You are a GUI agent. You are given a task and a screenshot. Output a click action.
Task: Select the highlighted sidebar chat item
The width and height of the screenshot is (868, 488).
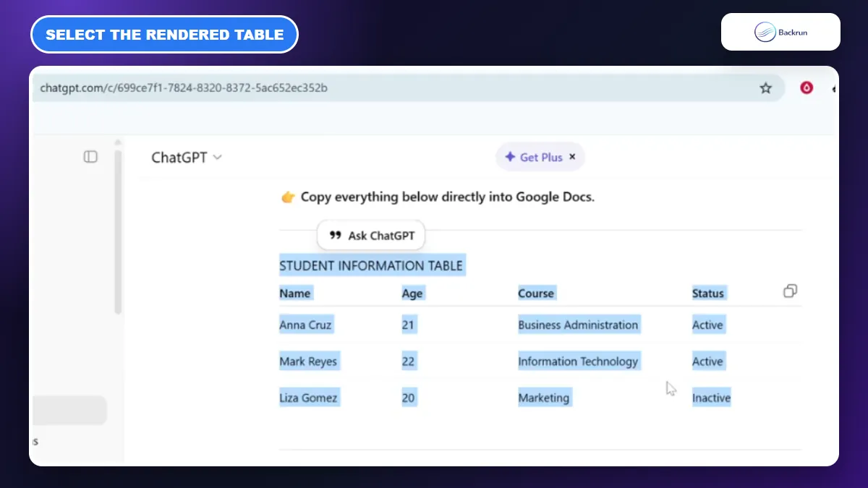click(69, 410)
